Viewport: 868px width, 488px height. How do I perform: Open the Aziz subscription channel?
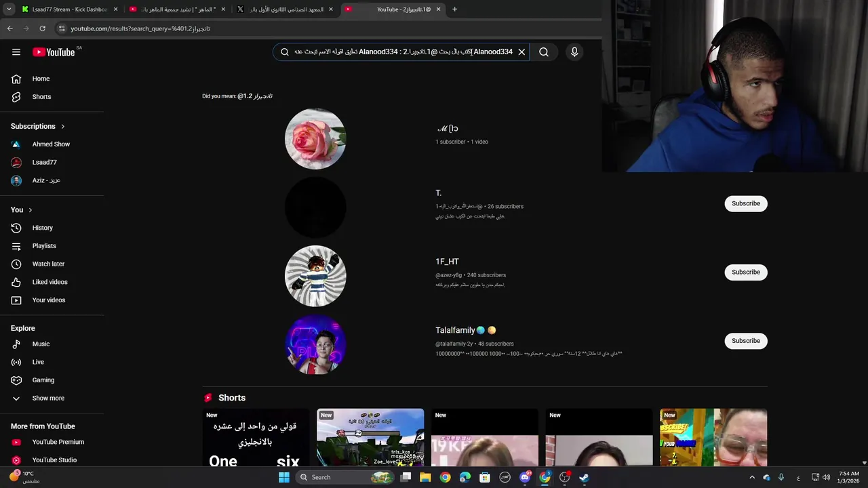(x=46, y=180)
